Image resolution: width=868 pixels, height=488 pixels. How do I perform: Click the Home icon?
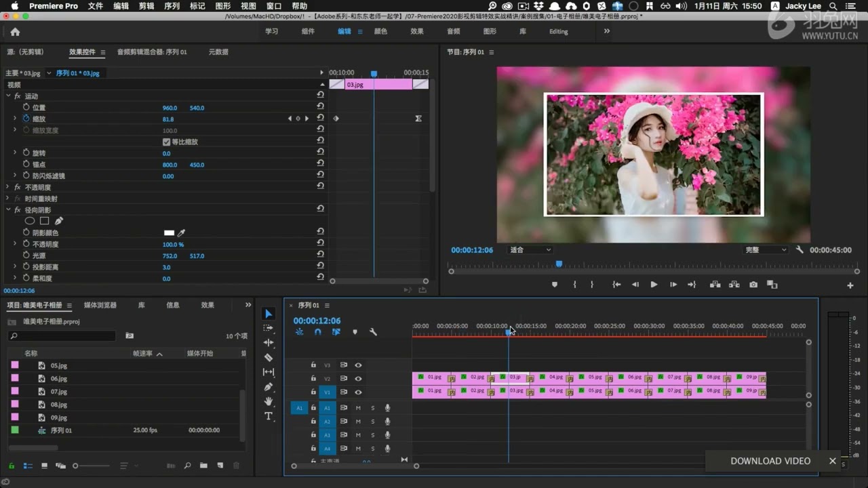[15, 32]
